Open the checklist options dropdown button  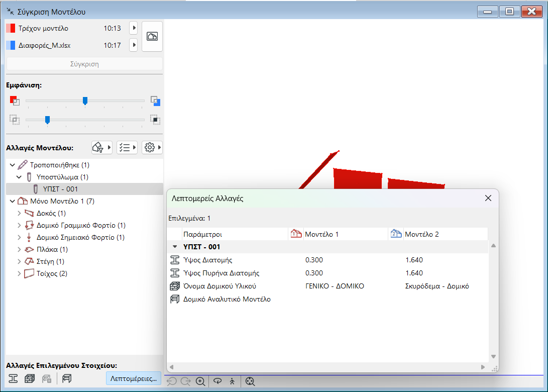point(127,148)
